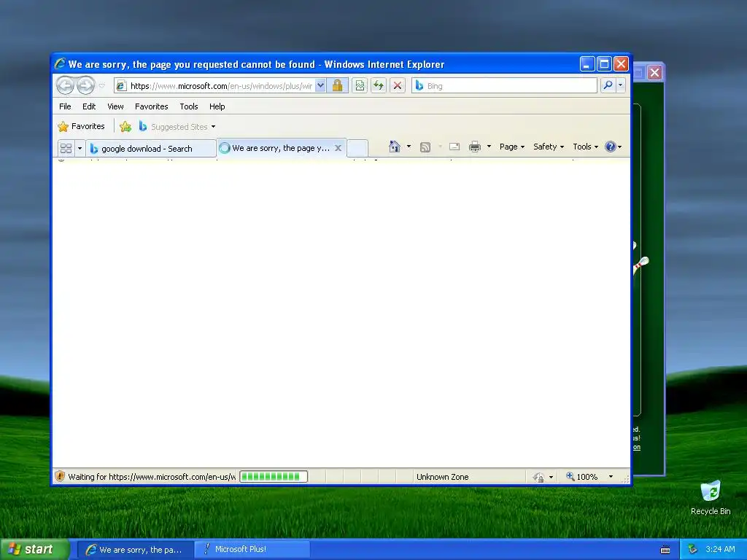The image size is (747, 560).
Task: Switch to Internet Explorer taskbar button
Action: point(135,550)
